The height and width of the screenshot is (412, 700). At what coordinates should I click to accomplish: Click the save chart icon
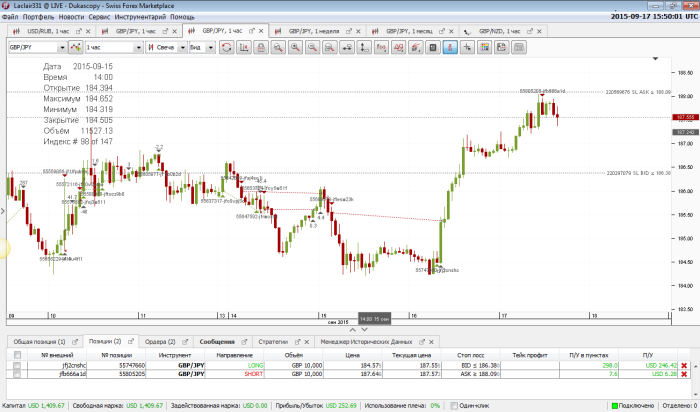(501, 47)
